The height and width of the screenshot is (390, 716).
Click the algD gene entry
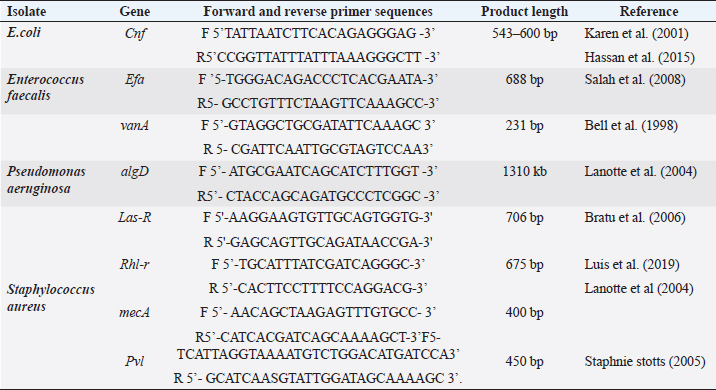click(x=135, y=172)
